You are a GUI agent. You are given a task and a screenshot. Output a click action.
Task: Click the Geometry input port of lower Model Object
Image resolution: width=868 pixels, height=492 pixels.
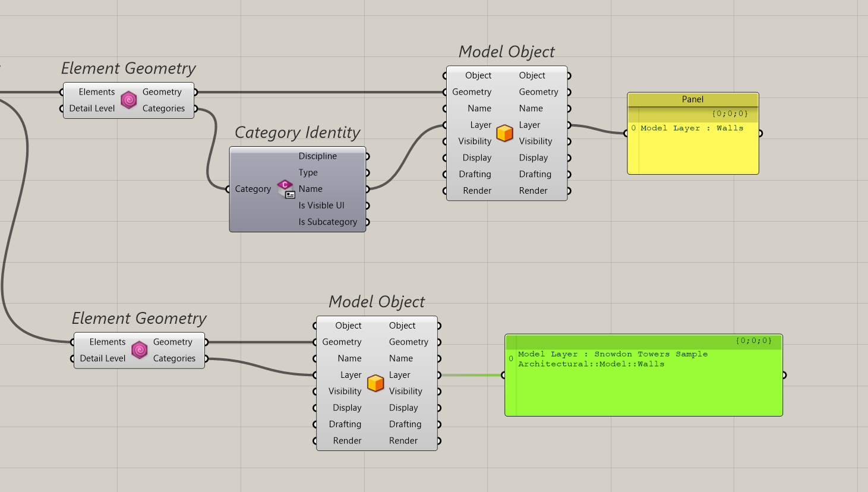click(x=314, y=342)
